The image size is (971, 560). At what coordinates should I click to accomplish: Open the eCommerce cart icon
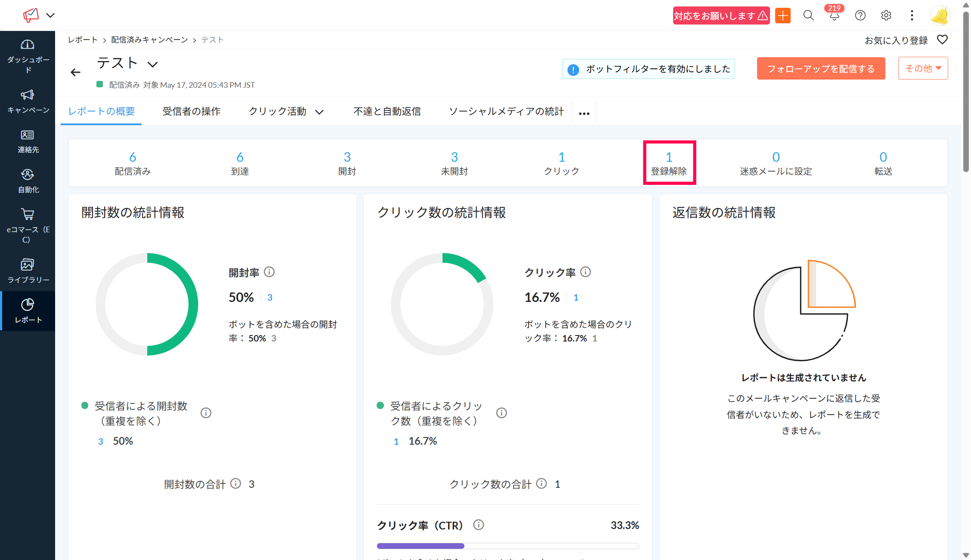[28, 214]
